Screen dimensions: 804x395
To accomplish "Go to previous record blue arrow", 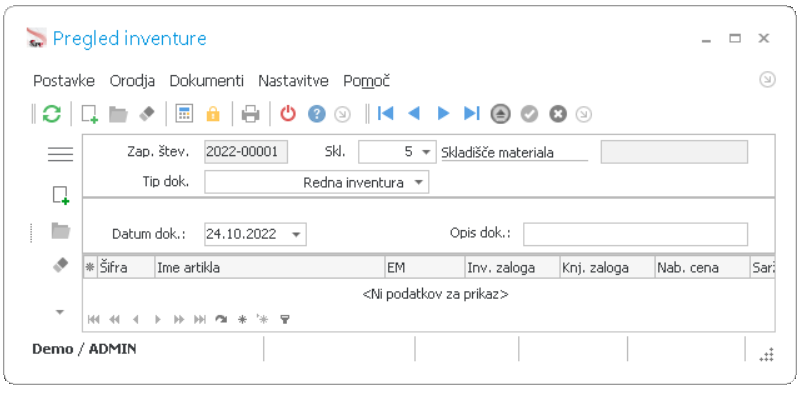I will [x=414, y=113].
